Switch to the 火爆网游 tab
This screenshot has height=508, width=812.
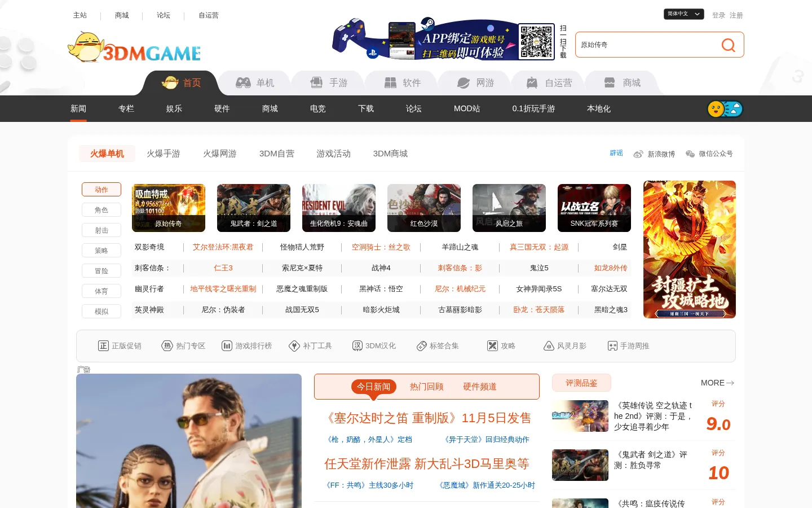tap(220, 154)
